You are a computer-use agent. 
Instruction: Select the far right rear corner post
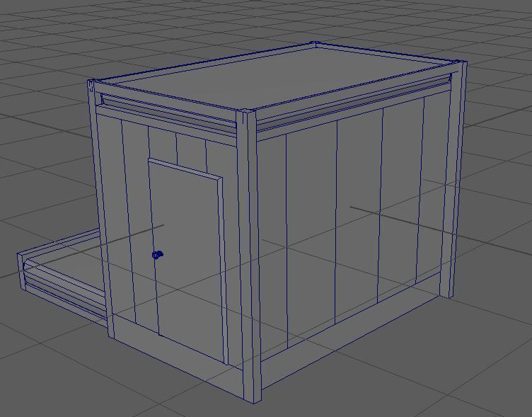(x=453, y=179)
